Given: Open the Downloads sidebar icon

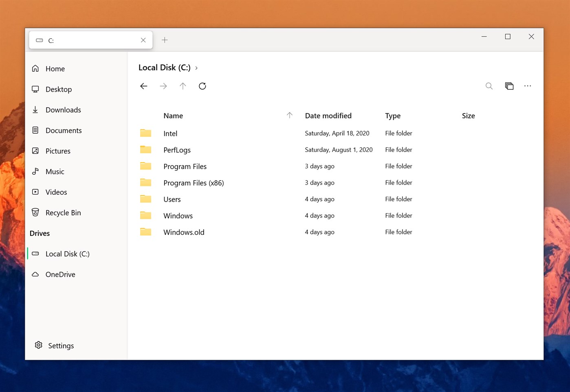Looking at the screenshot, I should [x=35, y=110].
